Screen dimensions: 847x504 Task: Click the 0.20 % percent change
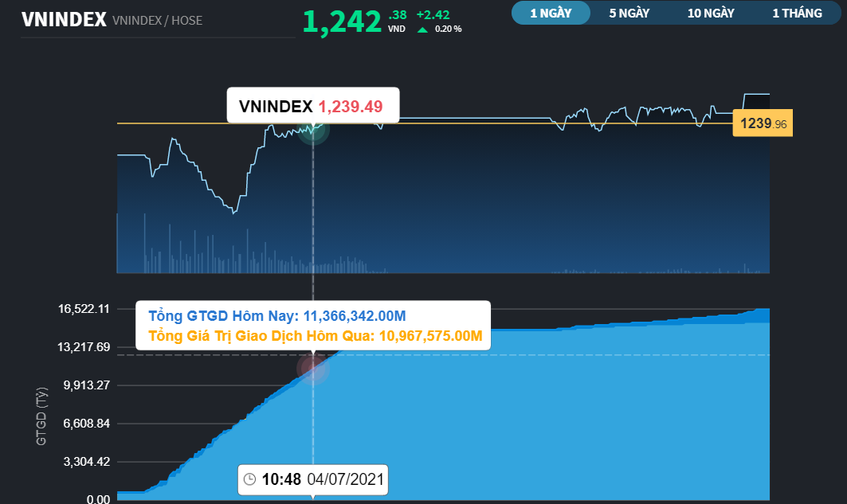pyautogui.click(x=448, y=29)
